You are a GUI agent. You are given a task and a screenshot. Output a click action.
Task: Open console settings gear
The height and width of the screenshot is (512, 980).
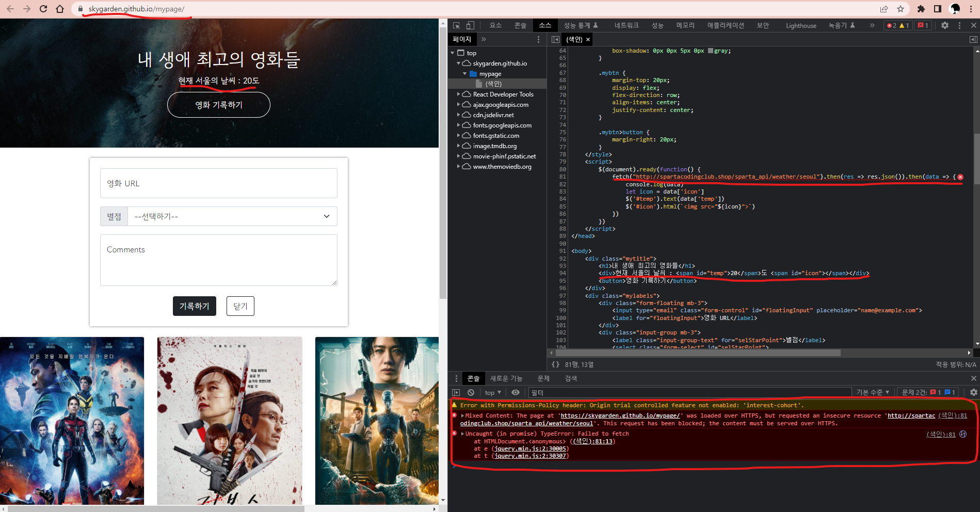pyautogui.click(x=973, y=392)
